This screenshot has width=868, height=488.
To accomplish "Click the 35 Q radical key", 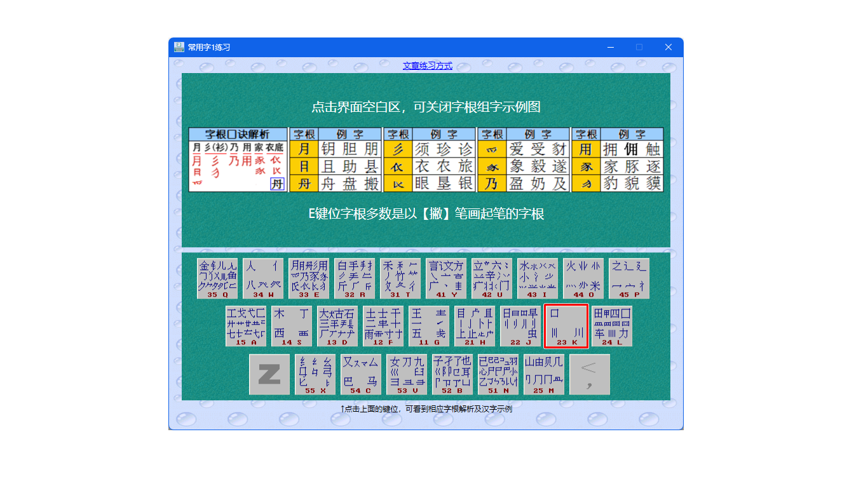I will pyautogui.click(x=217, y=278).
